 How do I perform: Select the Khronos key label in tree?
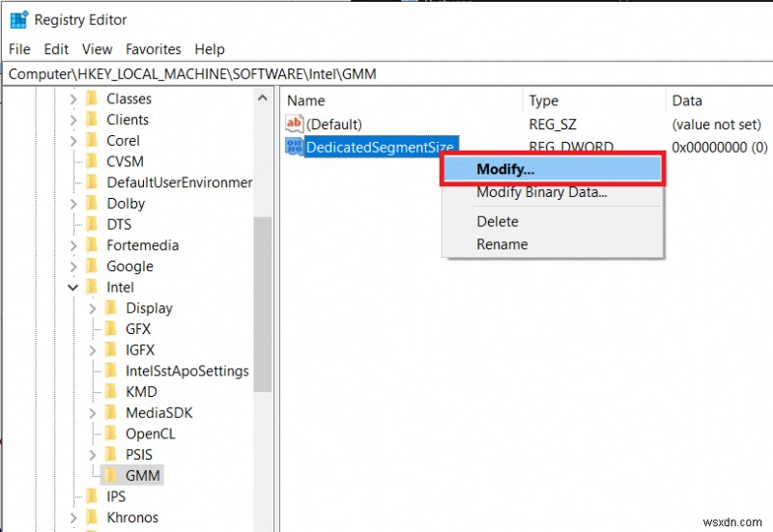coord(132,518)
